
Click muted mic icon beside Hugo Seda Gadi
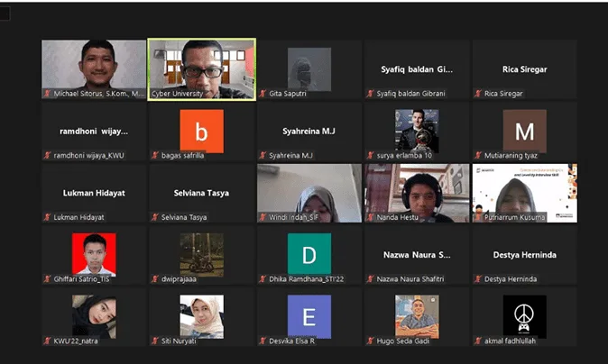(371, 341)
